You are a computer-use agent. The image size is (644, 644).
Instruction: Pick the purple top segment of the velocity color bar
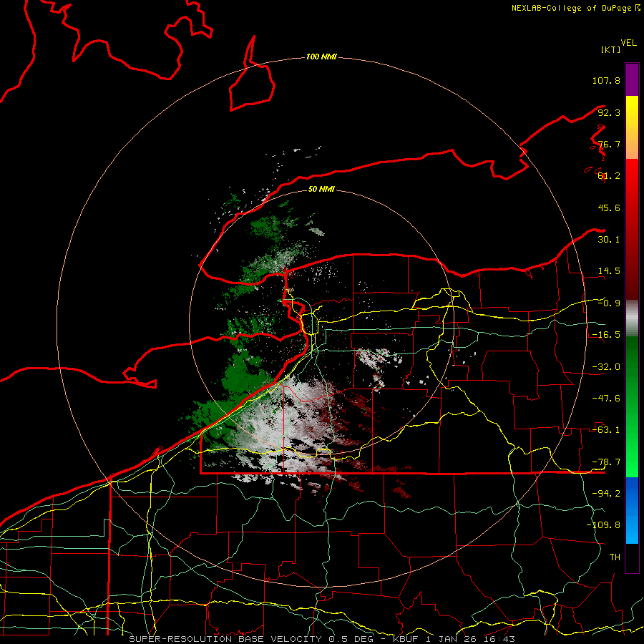click(x=632, y=79)
